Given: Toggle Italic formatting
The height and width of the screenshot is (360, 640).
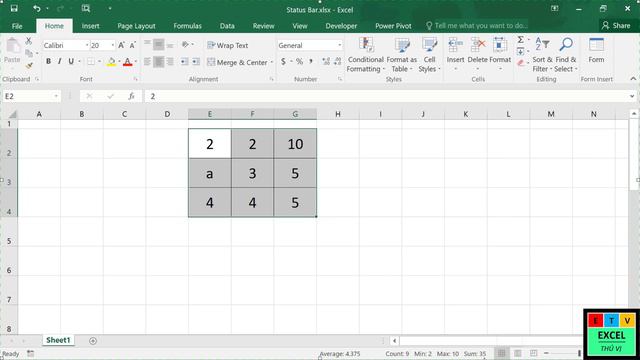Looking at the screenshot, I should click(60, 62).
